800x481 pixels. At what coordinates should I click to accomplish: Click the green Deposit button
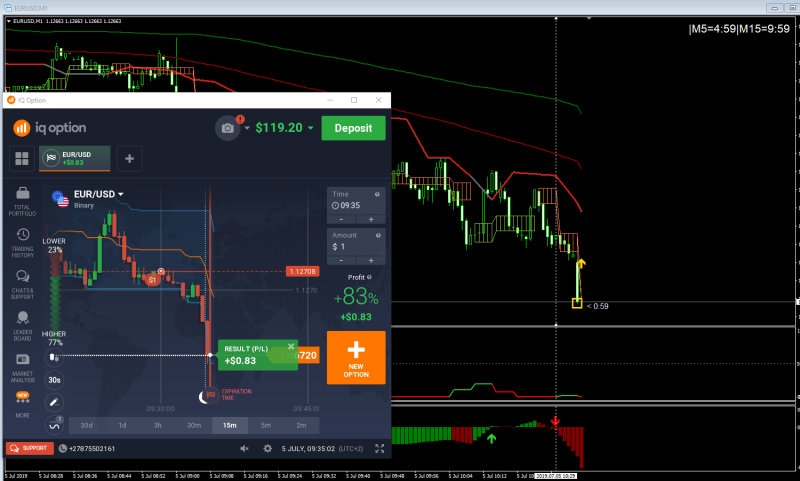[x=354, y=128]
